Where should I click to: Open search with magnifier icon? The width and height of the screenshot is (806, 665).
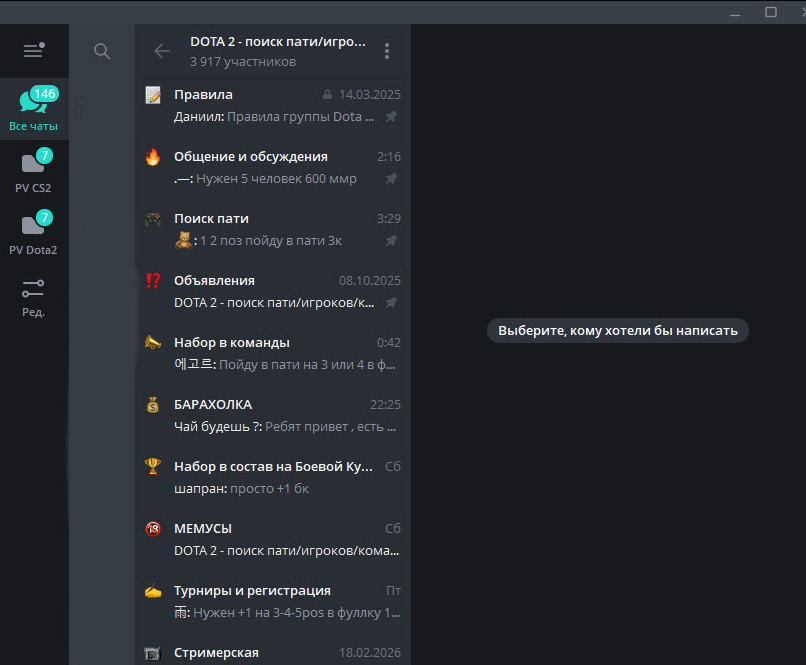point(102,51)
